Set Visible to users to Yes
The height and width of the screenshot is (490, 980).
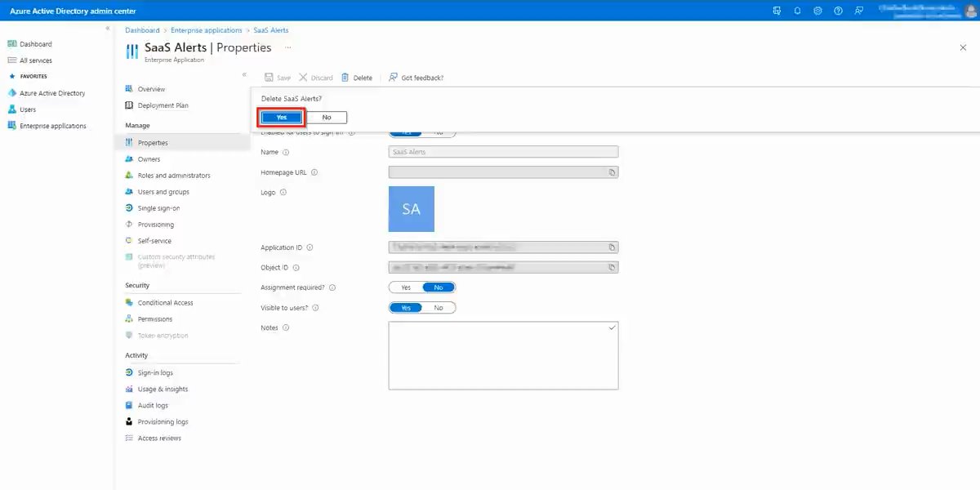(x=406, y=308)
